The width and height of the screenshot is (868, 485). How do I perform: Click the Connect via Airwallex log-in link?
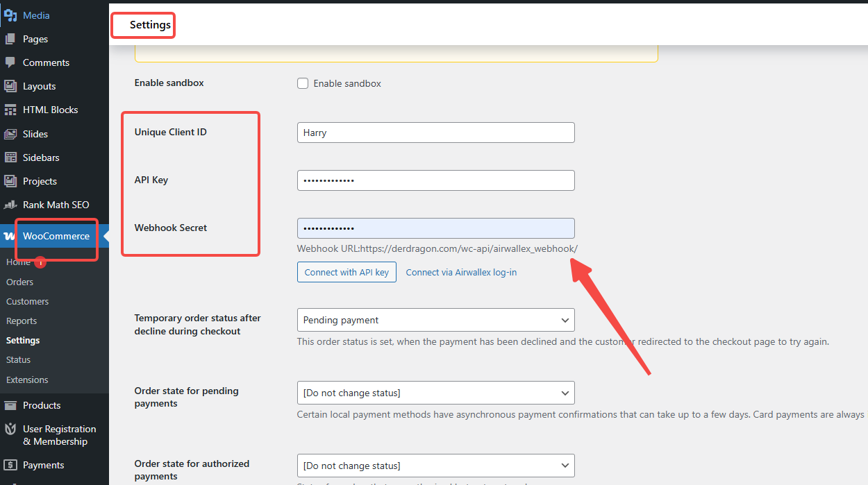click(460, 272)
